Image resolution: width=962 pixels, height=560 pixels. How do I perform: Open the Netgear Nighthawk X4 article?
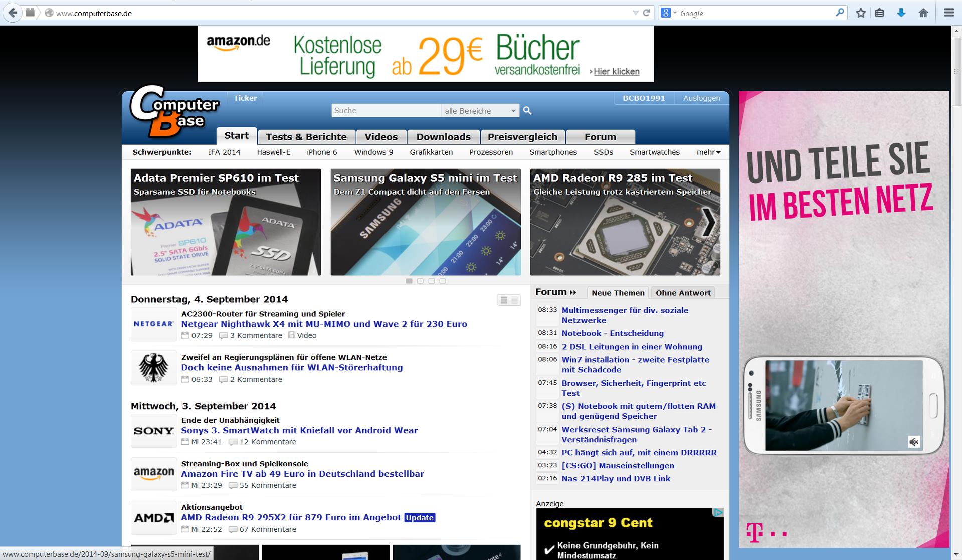pyautogui.click(x=324, y=324)
